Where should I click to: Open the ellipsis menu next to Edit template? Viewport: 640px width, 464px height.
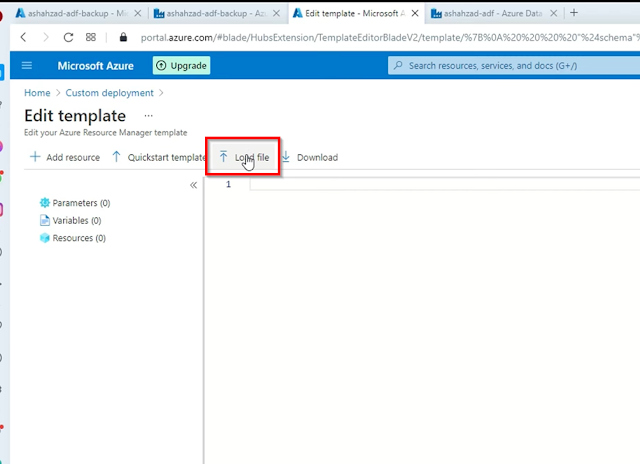point(149,116)
